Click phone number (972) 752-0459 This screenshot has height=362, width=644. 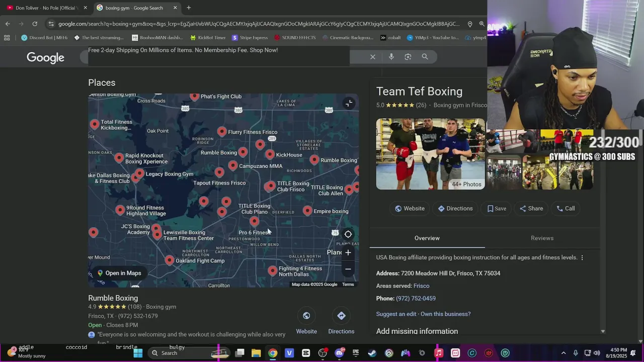pyautogui.click(x=416, y=299)
